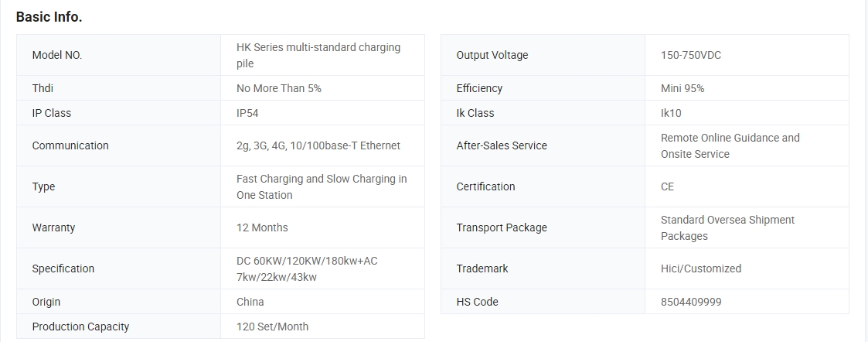Click the HS Code number 8504409999
The image size is (868, 342).
click(691, 302)
